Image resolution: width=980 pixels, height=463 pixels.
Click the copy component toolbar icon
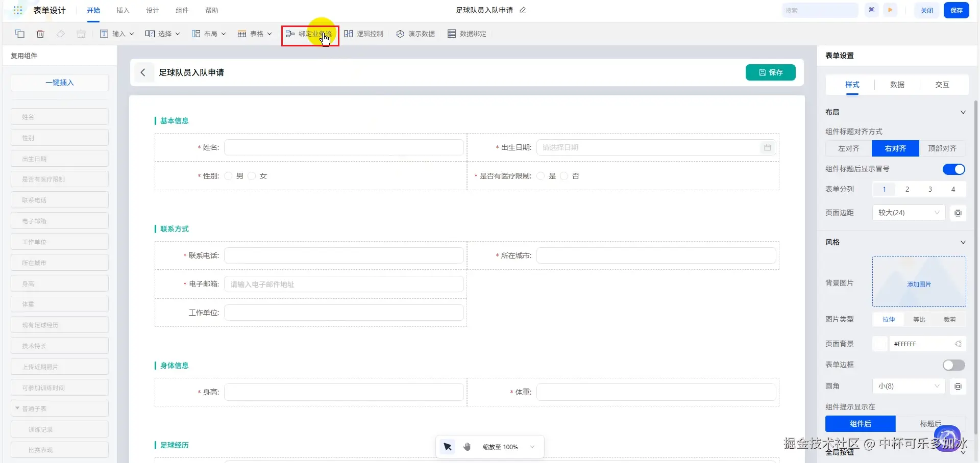point(20,34)
